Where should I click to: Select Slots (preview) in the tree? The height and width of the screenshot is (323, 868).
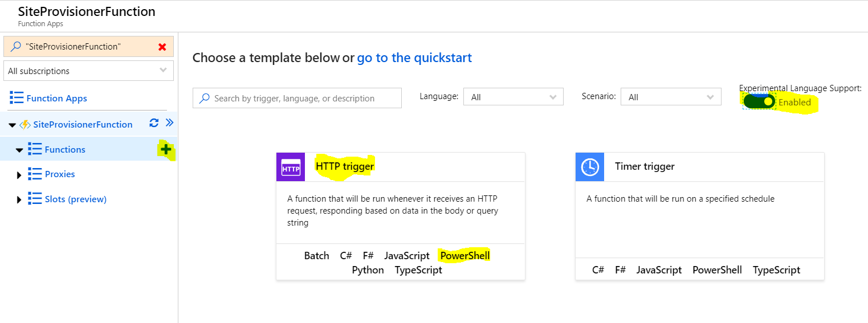[x=75, y=199]
